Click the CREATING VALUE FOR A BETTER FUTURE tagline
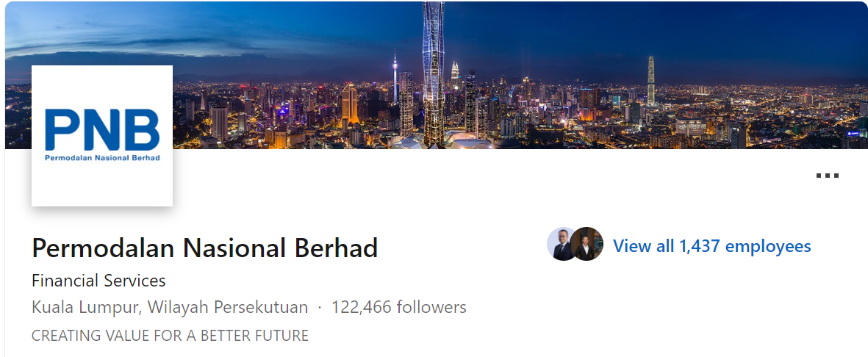Viewport: 868px width, 357px height. click(170, 336)
